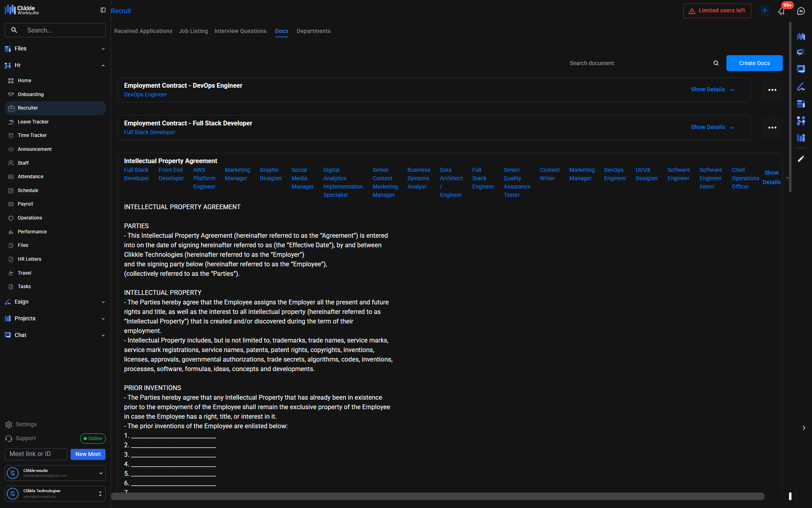Image resolution: width=812 pixels, height=508 pixels.
Task: Click the notifications bell icon
Action: coord(781,11)
